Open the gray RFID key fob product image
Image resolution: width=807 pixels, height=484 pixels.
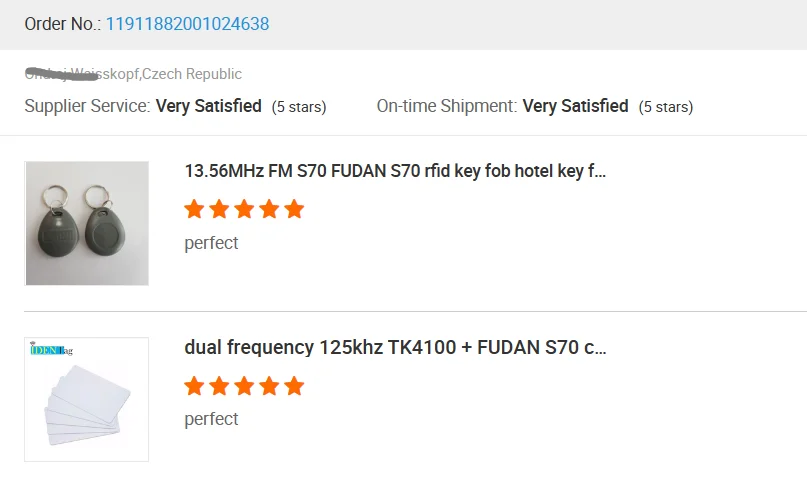[87, 223]
